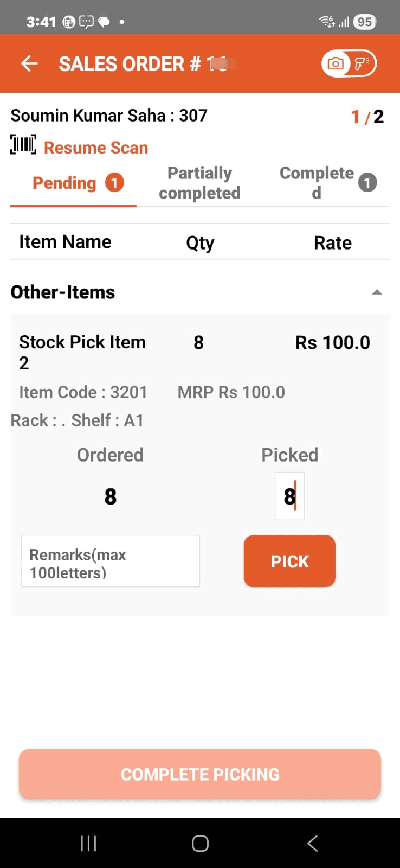Collapse the Other-Items section arrow
The height and width of the screenshot is (868, 400).
[377, 292]
